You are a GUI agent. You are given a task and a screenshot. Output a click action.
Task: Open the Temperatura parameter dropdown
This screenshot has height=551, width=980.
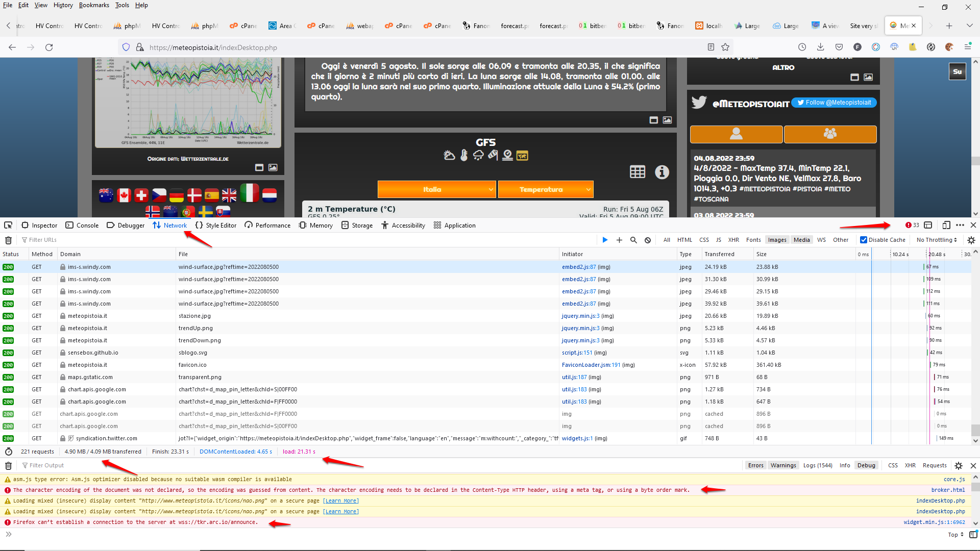pyautogui.click(x=546, y=189)
